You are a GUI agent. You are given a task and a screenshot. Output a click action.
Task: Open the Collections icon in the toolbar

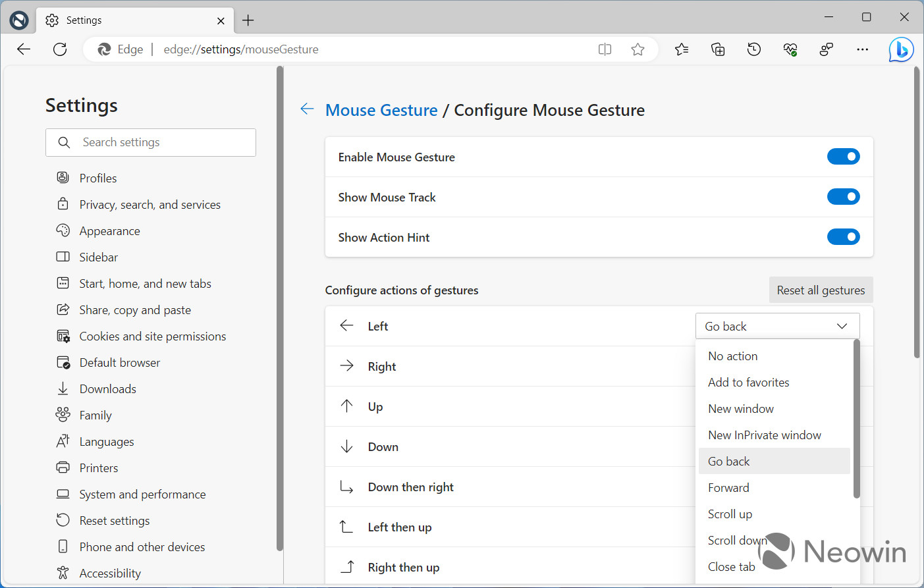(718, 49)
